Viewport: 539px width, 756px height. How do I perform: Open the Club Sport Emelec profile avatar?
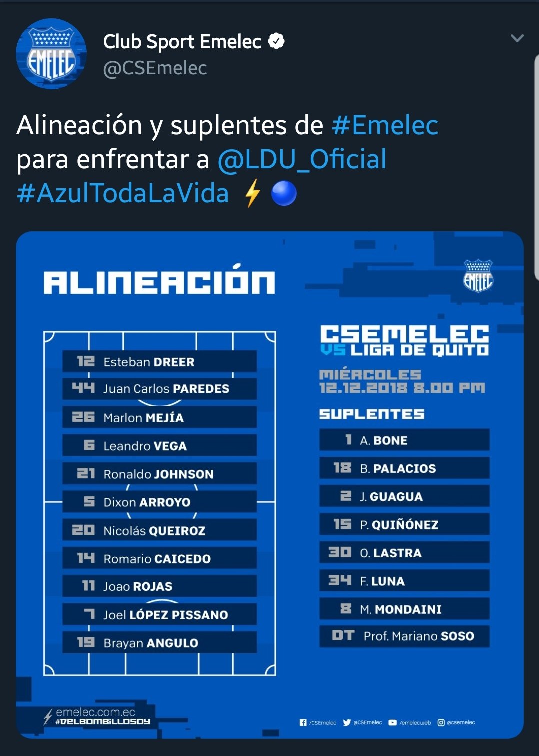tap(51, 54)
